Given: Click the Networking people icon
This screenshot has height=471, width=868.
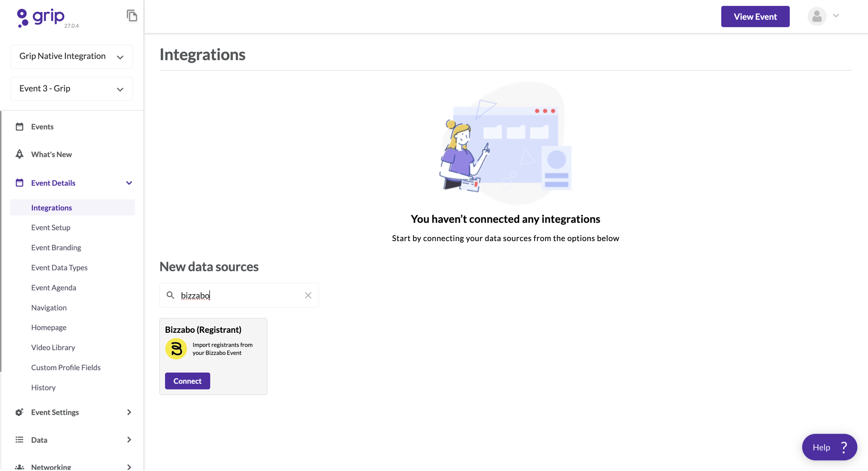Looking at the screenshot, I should tap(19, 467).
